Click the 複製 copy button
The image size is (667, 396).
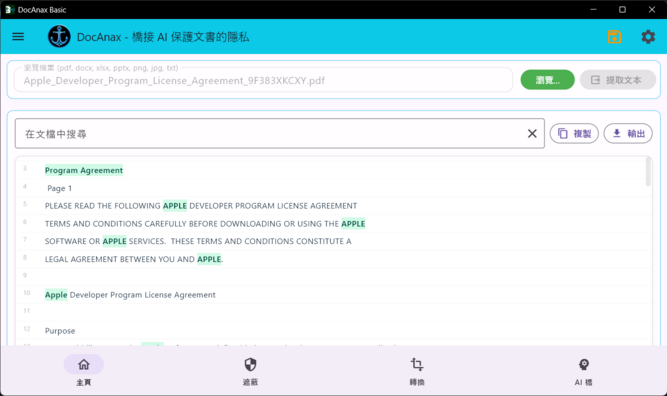(574, 134)
